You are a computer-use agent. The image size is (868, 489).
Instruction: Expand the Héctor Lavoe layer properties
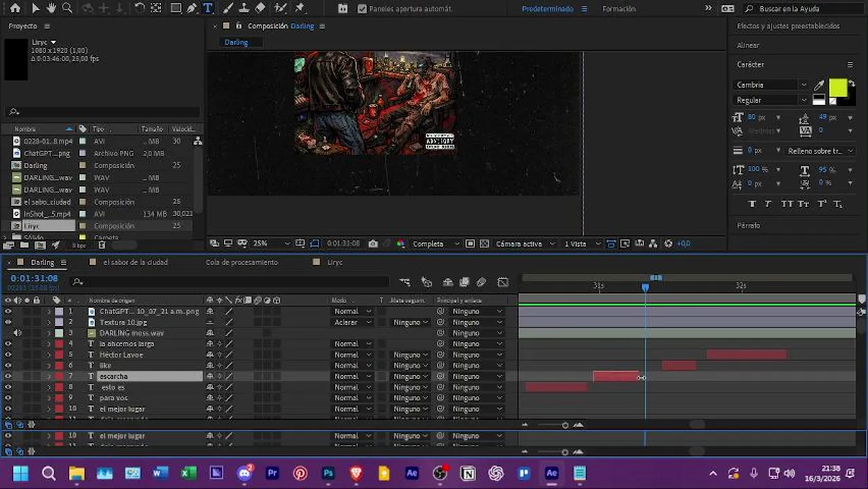(48, 355)
